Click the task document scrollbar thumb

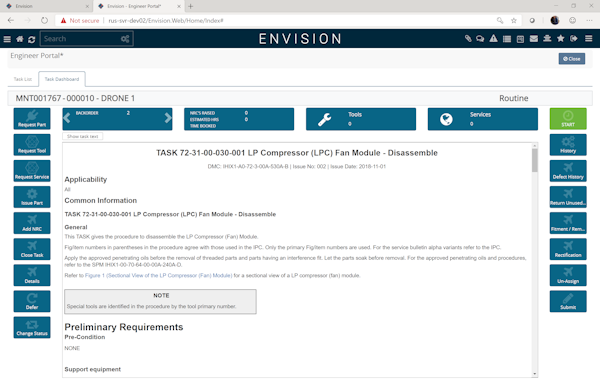click(x=535, y=160)
